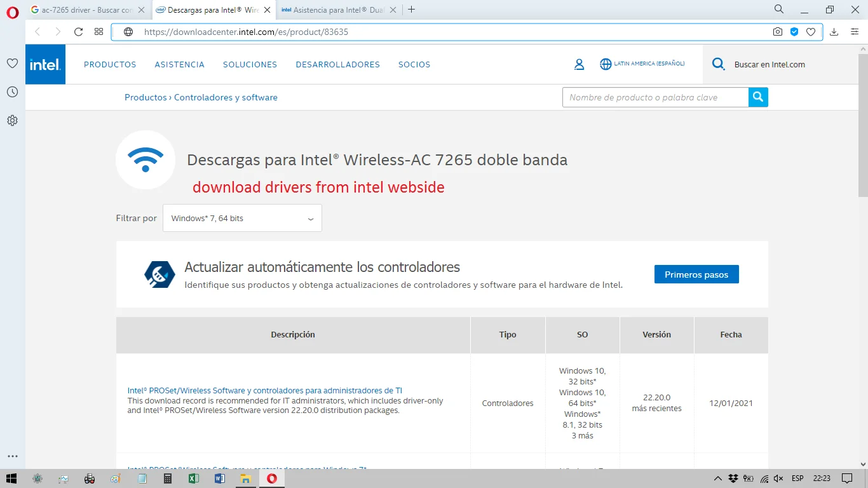
Task: Open the sidebar three-dot setup menu
Action: 12,456
